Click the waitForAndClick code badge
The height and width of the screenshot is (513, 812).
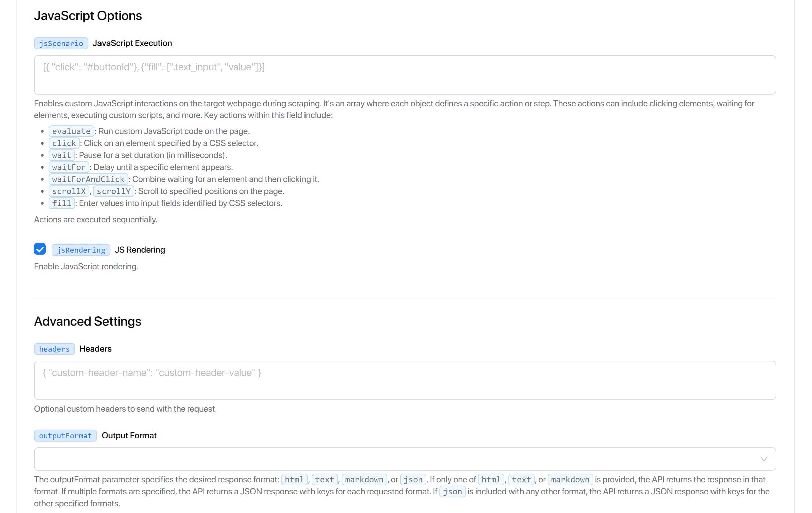[x=88, y=179]
